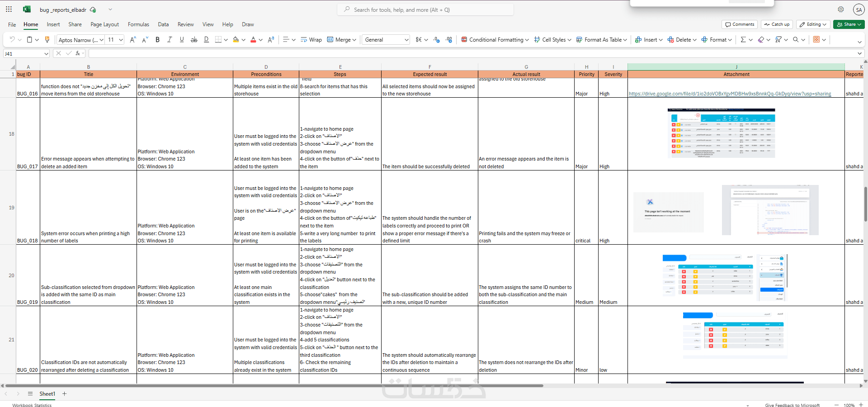Open the File menu

click(x=12, y=24)
